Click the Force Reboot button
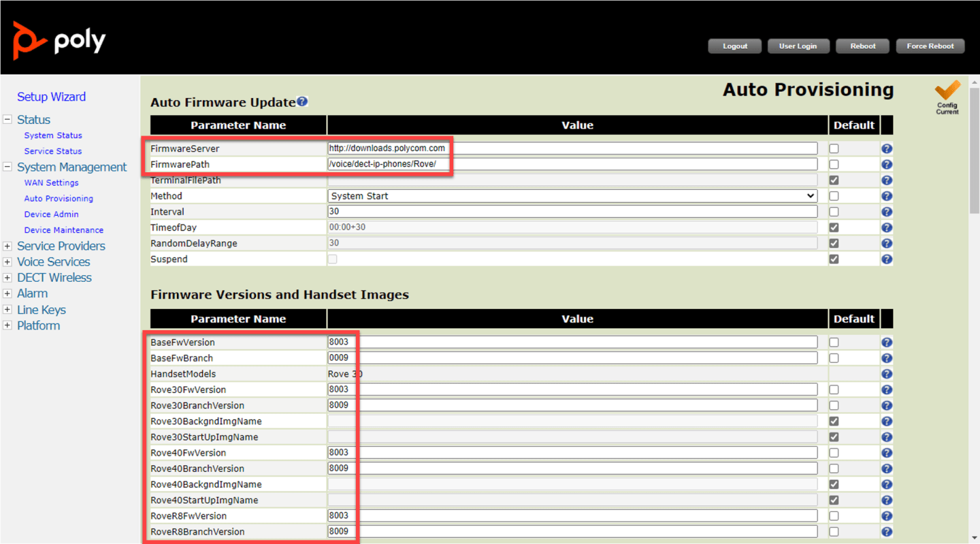980x544 pixels. point(930,46)
